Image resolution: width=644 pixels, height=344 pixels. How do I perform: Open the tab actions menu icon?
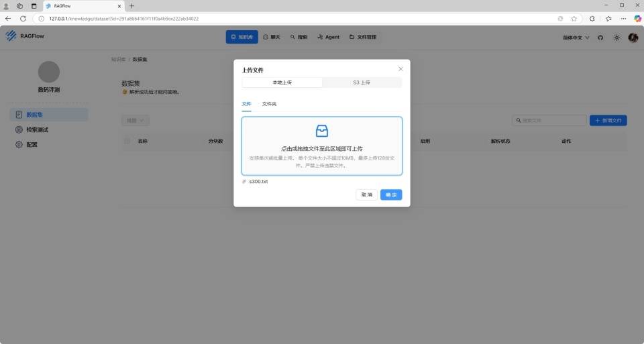(34, 6)
